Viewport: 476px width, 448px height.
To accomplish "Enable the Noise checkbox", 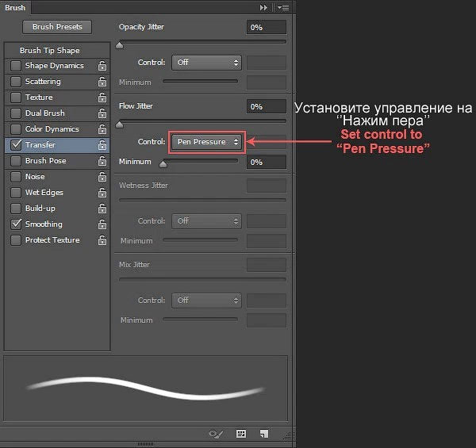I will (16, 177).
